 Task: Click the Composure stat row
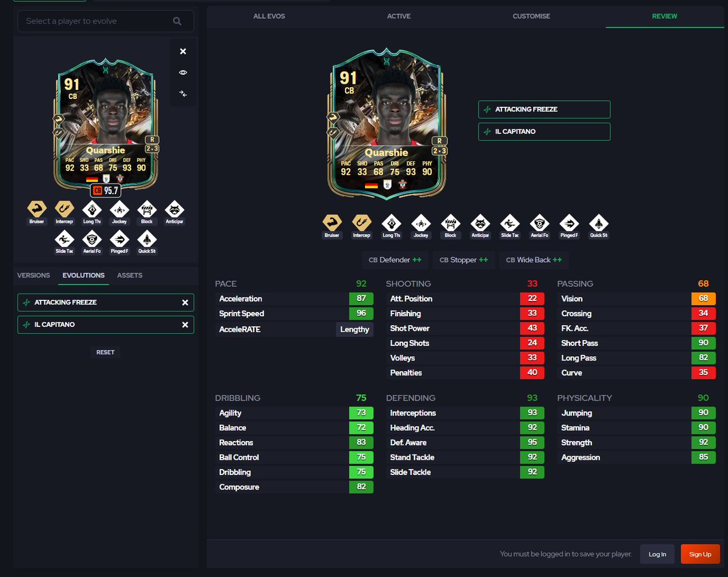coord(294,487)
